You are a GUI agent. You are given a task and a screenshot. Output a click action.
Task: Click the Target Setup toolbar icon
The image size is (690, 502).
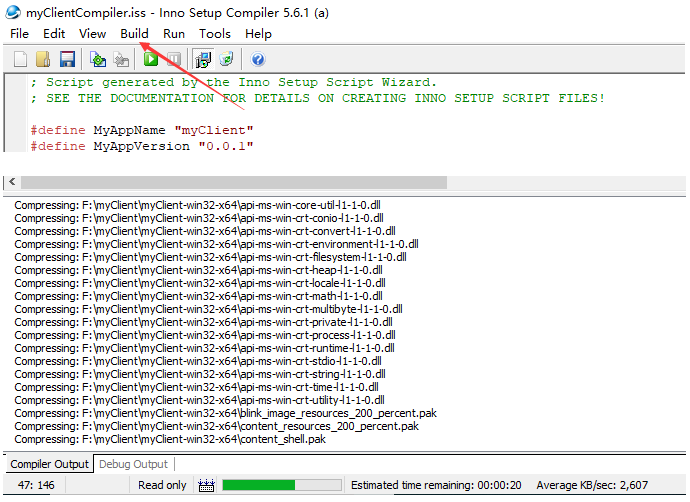point(203,59)
